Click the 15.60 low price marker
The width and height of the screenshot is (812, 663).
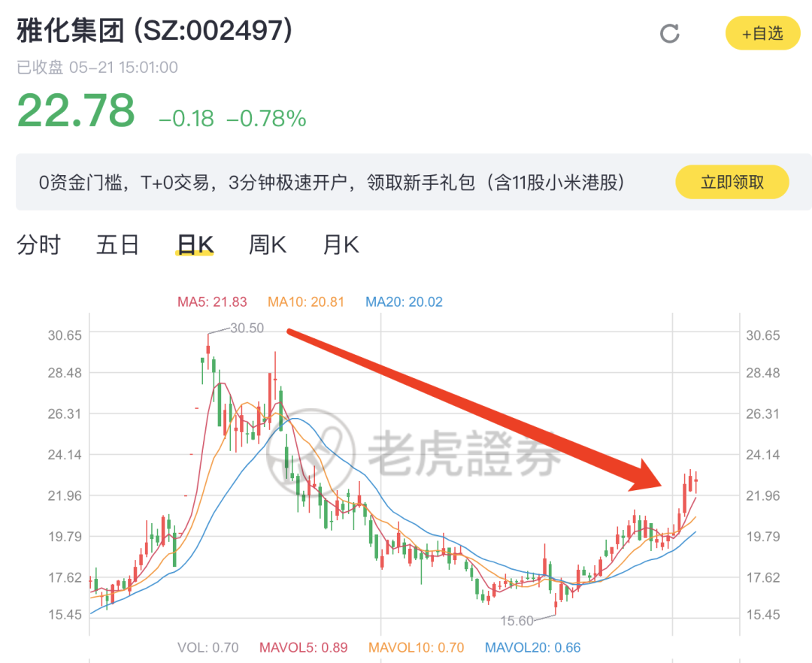(517, 621)
